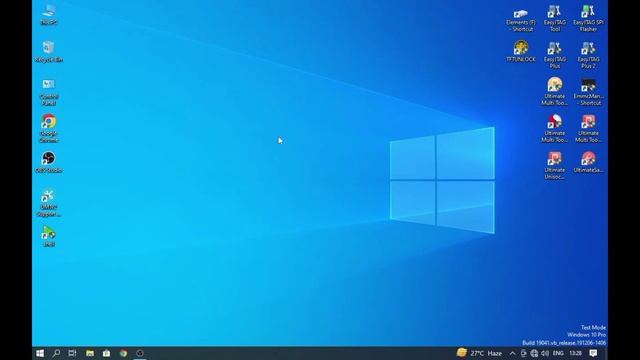Open Task View from the taskbar

(x=72, y=353)
